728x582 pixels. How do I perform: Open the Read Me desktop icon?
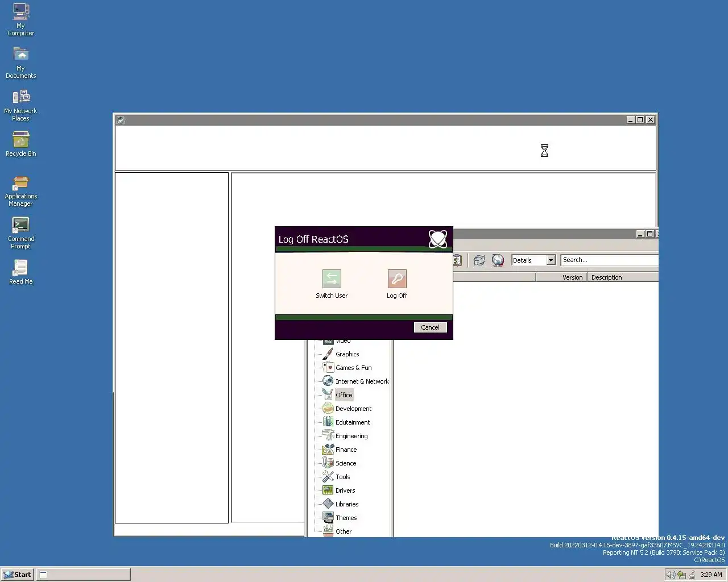20,272
